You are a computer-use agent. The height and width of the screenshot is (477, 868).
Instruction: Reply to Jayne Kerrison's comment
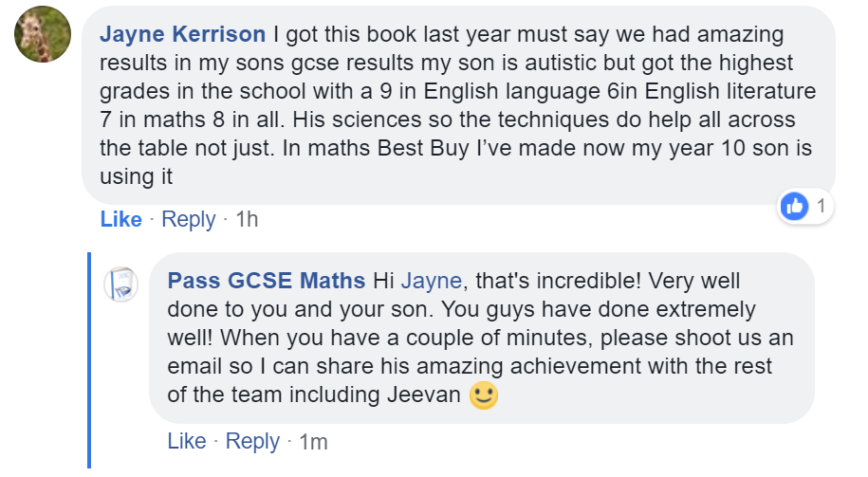(188, 219)
